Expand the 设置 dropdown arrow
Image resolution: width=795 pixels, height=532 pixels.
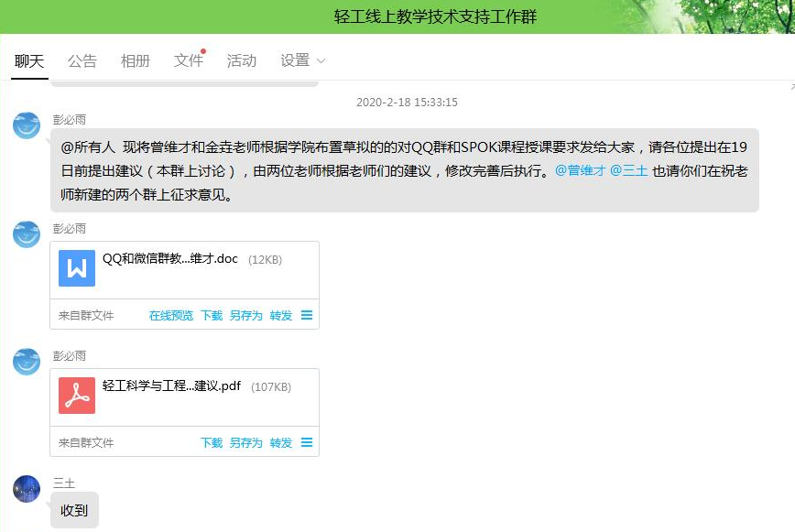(321, 61)
